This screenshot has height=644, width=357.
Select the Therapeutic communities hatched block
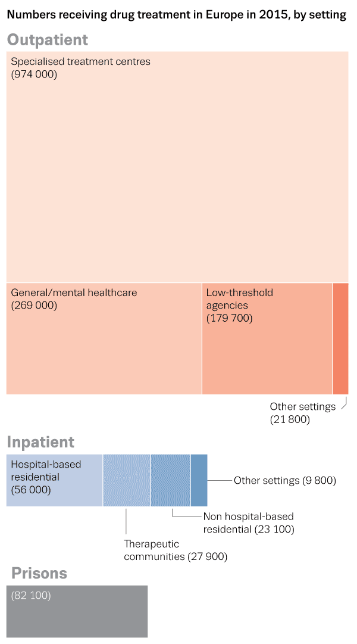[127, 480]
